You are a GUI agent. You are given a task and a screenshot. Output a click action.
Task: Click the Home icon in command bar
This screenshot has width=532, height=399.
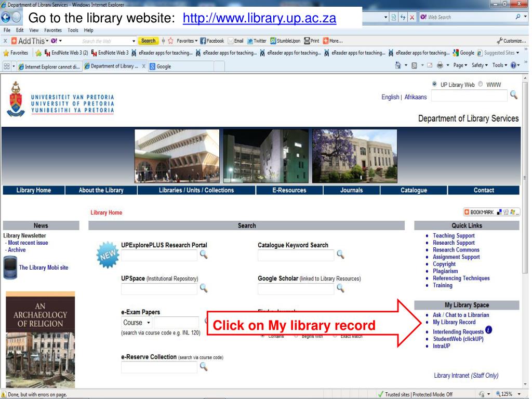[x=398, y=65]
